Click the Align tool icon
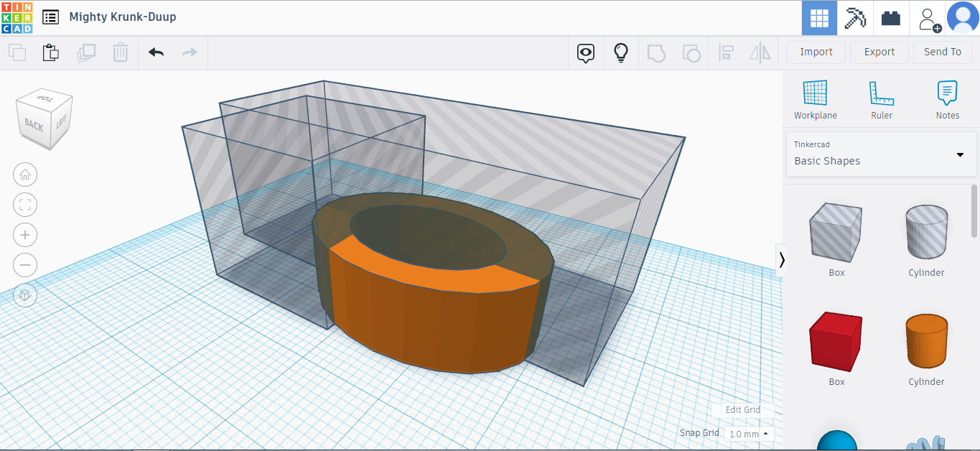Viewport: 980px width, 451px height. click(727, 52)
